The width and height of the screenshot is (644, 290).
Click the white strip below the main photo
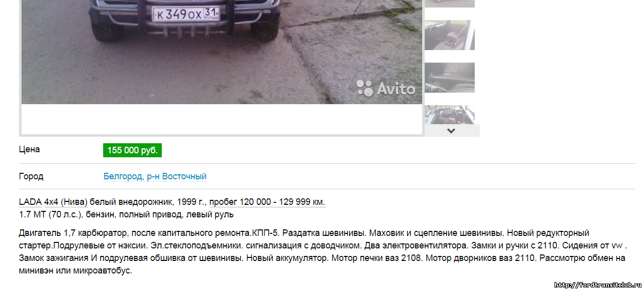(222, 119)
